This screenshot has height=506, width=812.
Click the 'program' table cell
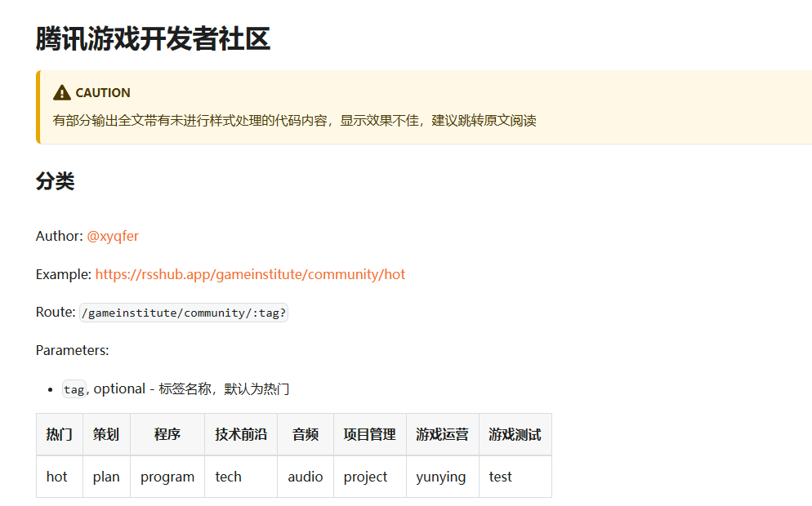(167, 477)
